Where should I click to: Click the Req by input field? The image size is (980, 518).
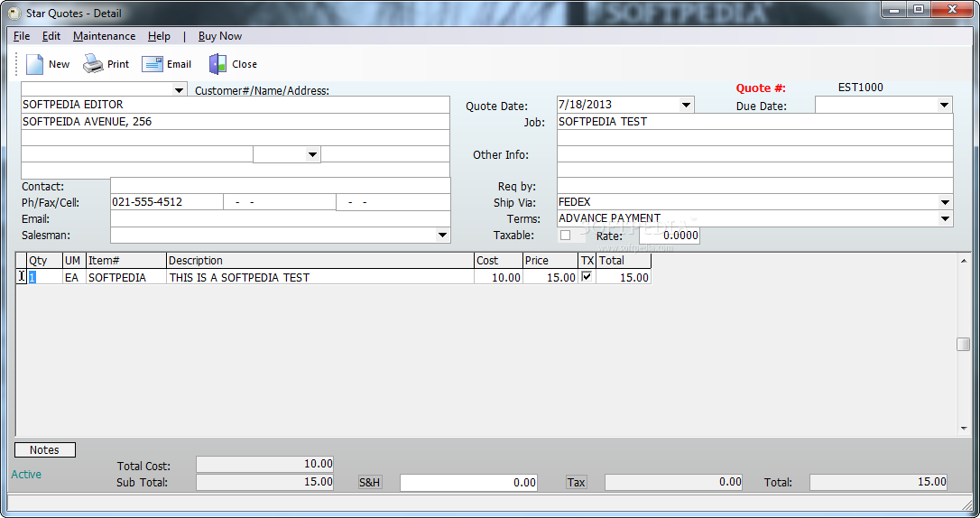[755, 186]
